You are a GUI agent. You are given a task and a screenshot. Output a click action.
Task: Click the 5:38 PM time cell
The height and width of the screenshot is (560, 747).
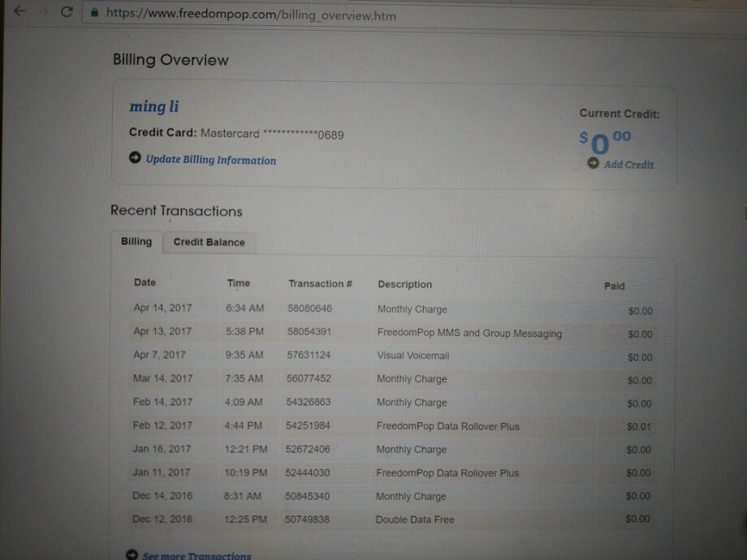(244, 331)
